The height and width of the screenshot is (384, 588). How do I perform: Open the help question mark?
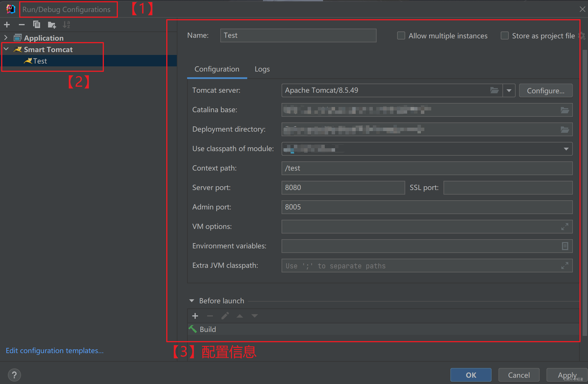(14, 375)
